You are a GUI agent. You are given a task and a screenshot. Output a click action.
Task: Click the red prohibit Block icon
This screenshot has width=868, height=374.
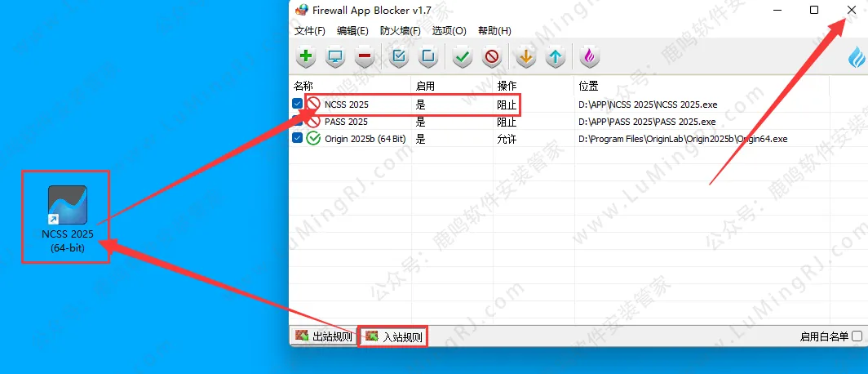492,56
